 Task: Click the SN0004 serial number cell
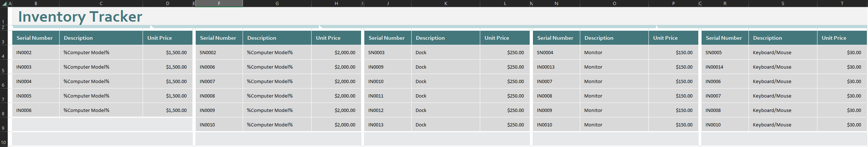(556, 52)
